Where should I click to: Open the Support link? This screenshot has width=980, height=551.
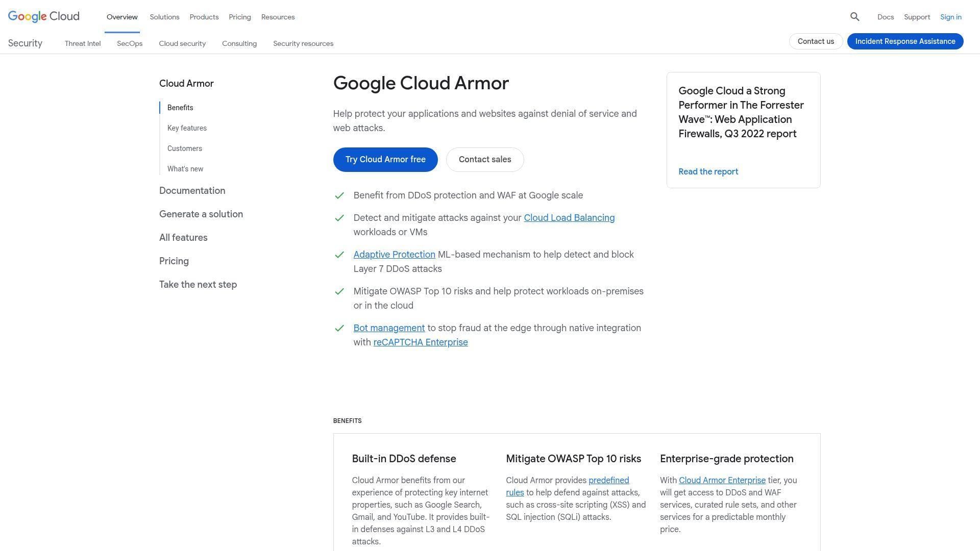coord(917,17)
